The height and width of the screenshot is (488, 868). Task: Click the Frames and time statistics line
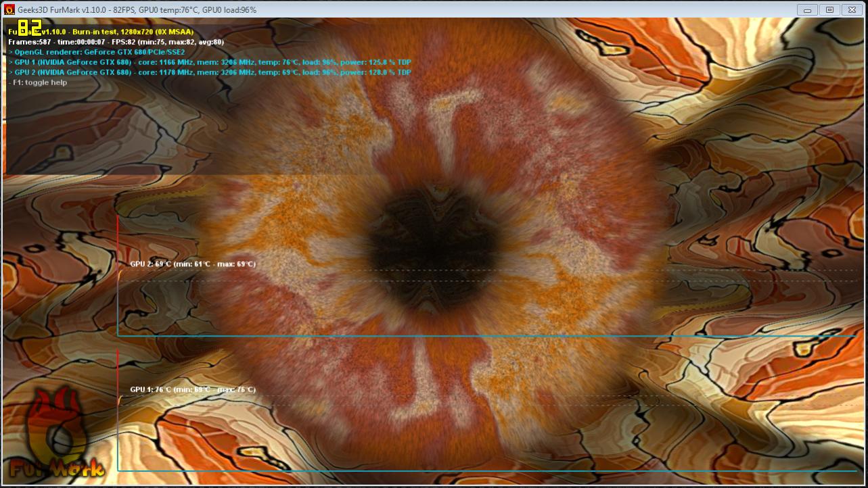pyautogui.click(x=116, y=42)
